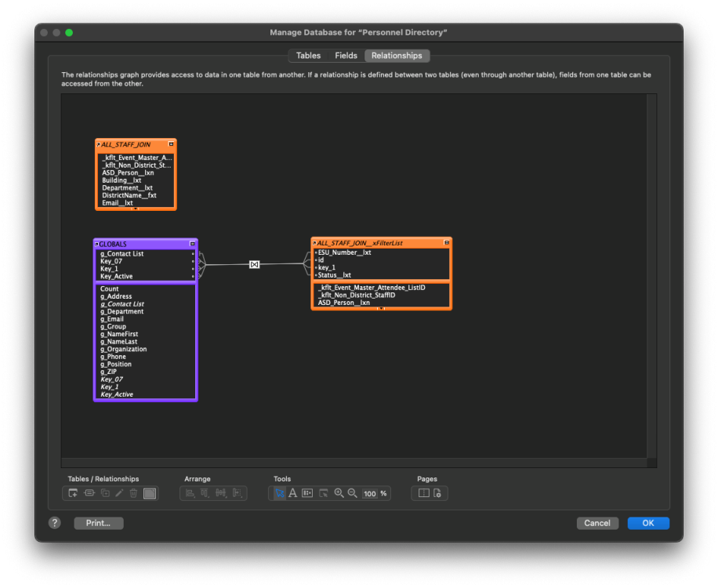Click the Create Relationship icon

89,493
